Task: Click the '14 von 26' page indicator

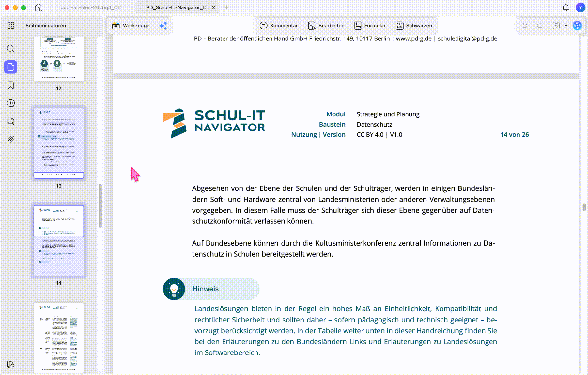Action: click(515, 135)
